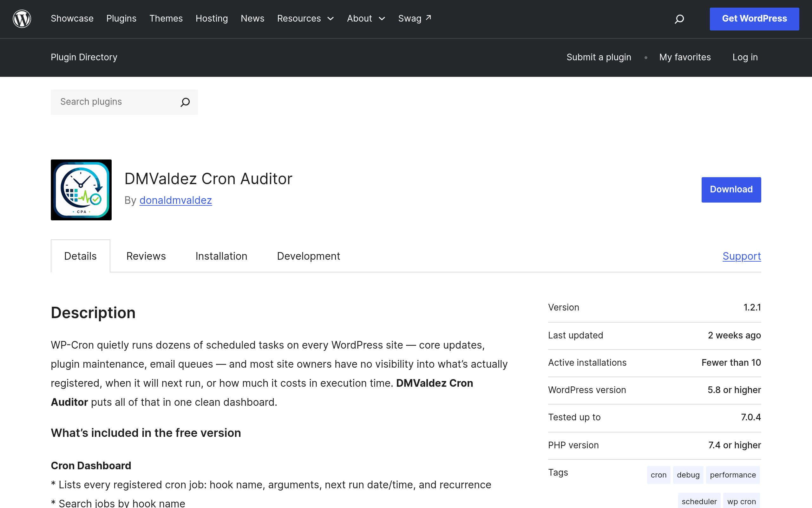Expand the About dropdown menu
Screen dimensions: 812x508
[366, 18]
